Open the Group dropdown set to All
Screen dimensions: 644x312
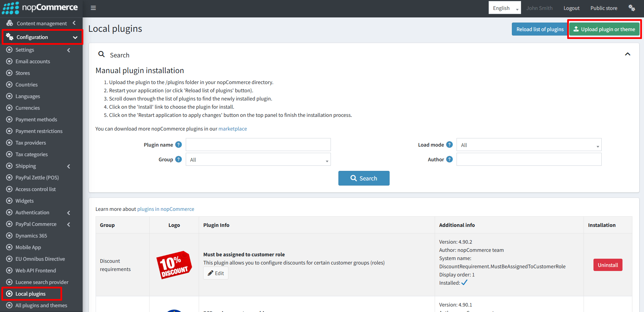258,160
